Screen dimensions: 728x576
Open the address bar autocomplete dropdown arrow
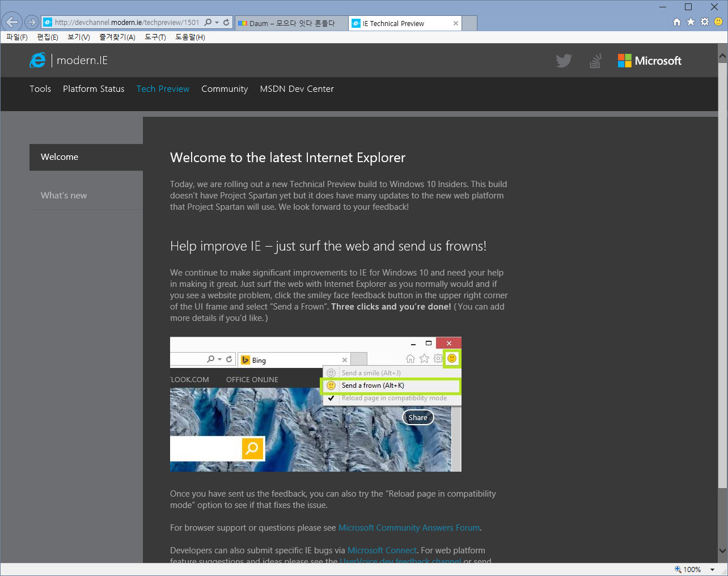[217, 23]
